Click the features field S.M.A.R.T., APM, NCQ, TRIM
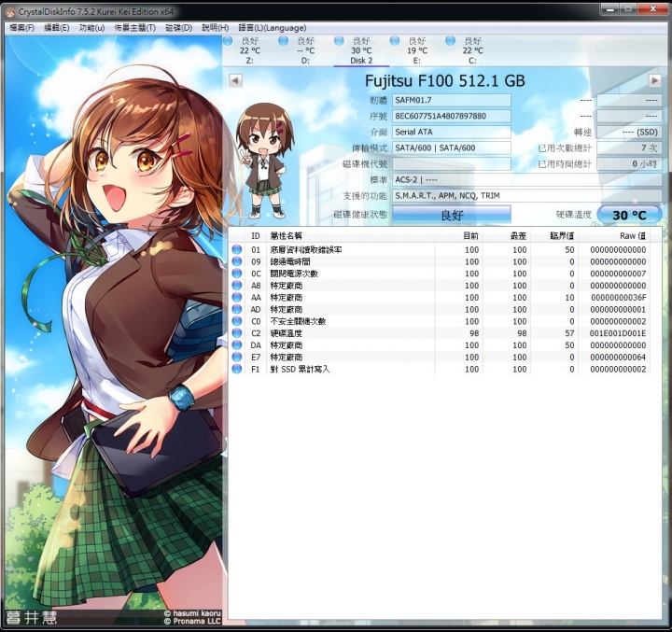Screen dimensions: 672x632 [526, 195]
